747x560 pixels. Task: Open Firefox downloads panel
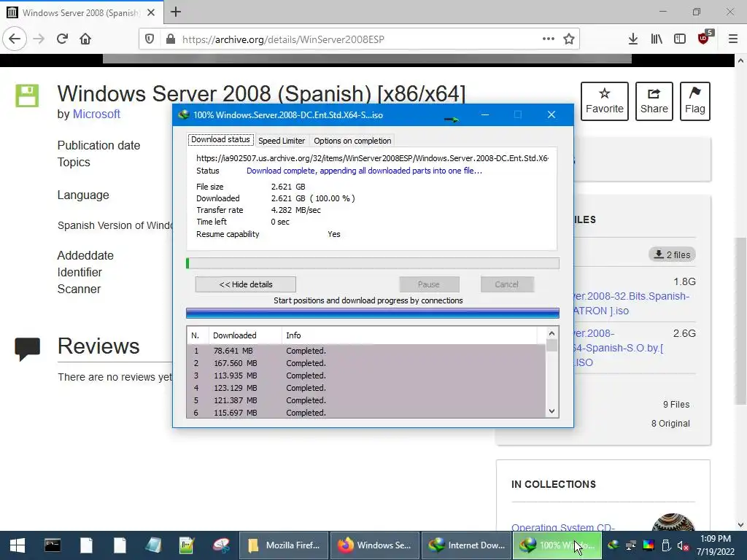pos(632,39)
